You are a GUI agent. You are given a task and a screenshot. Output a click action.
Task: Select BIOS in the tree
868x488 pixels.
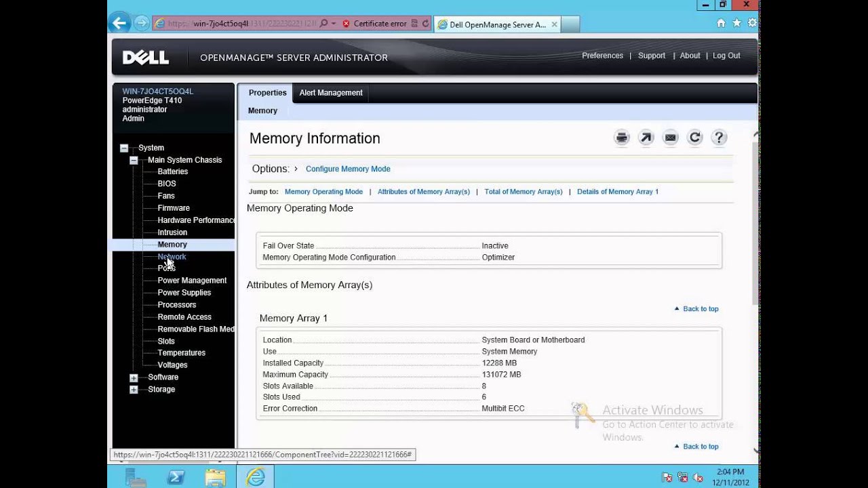167,184
